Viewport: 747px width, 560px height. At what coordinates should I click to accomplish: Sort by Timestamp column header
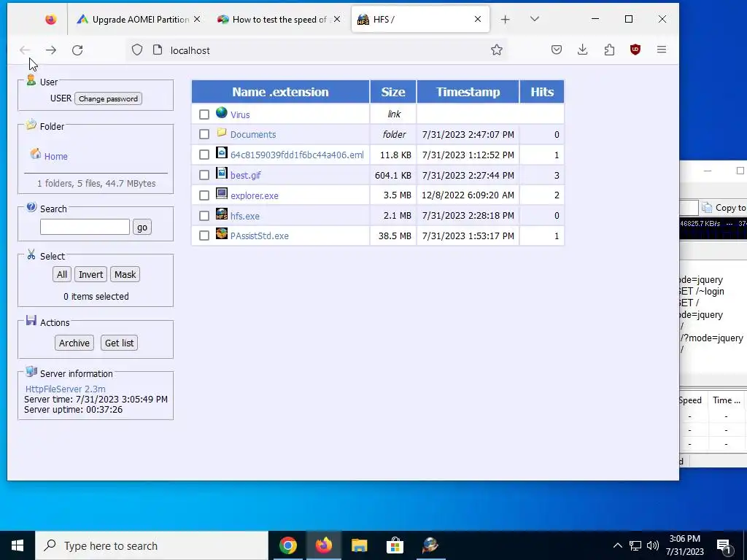pyautogui.click(x=468, y=92)
